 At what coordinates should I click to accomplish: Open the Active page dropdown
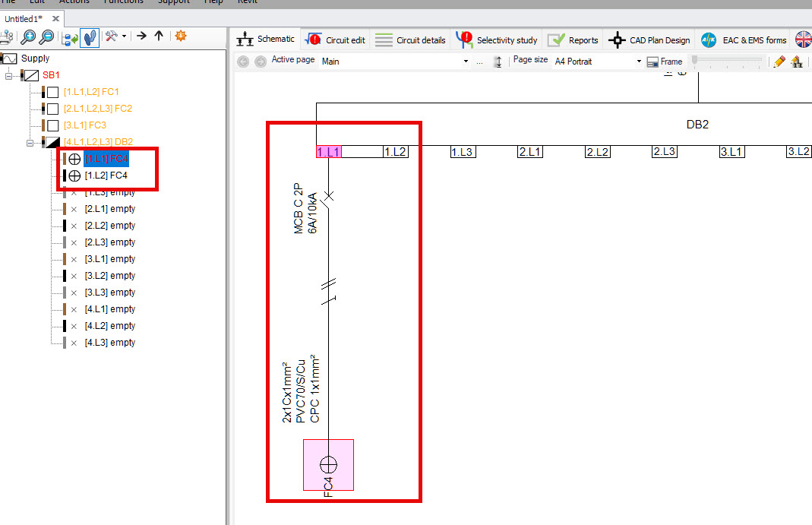pyautogui.click(x=466, y=62)
